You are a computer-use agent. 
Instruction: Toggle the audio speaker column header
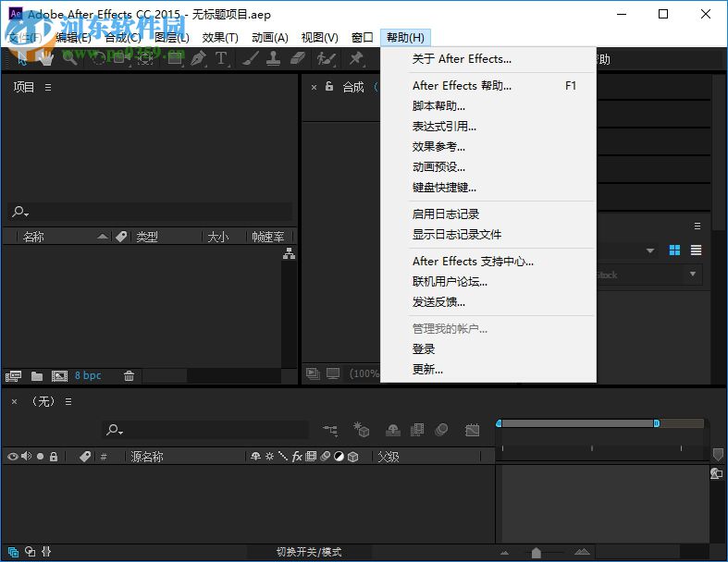pos(27,457)
